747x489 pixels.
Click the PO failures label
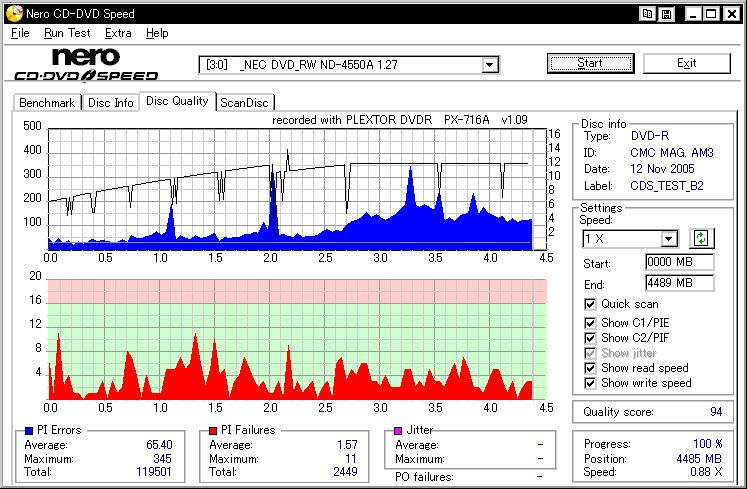(x=424, y=477)
